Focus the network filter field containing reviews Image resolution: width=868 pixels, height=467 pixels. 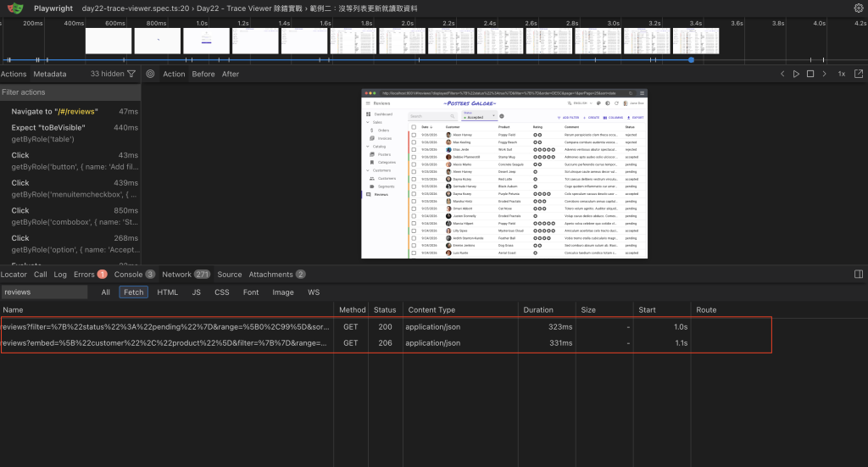pyautogui.click(x=44, y=292)
